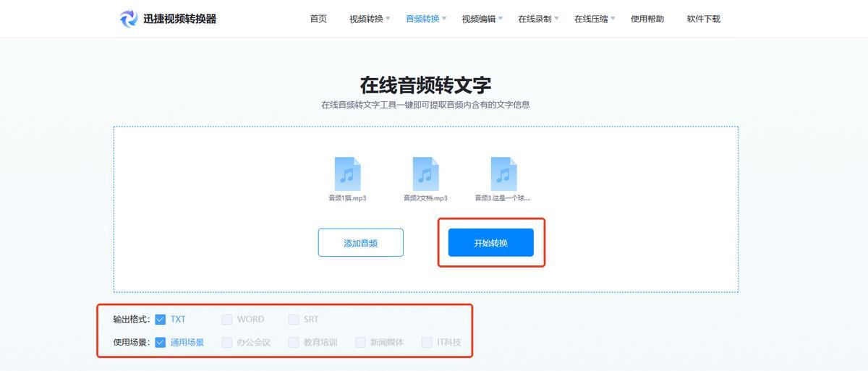Open the 使用帮助 menu item
Viewport: 868px width, 371px height.
pos(647,19)
